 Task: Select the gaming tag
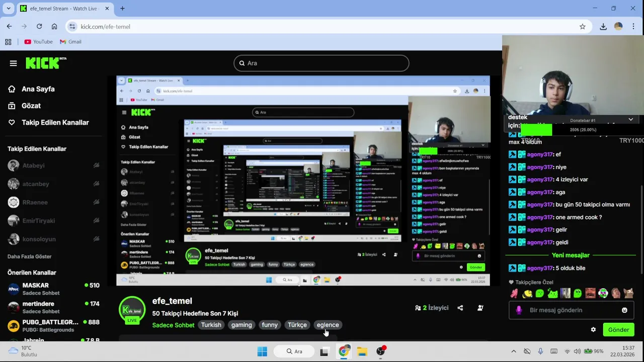coord(242,325)
